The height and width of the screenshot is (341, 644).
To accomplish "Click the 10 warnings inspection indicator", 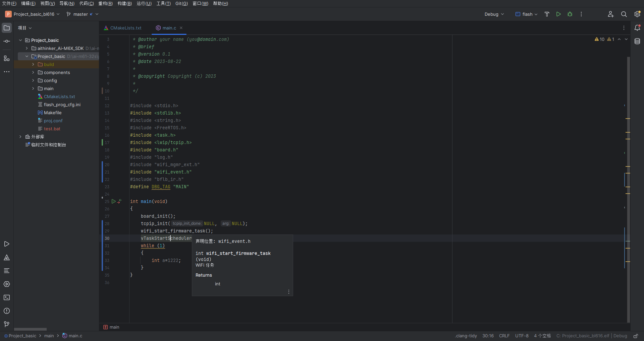I will (x=599, y=39).
